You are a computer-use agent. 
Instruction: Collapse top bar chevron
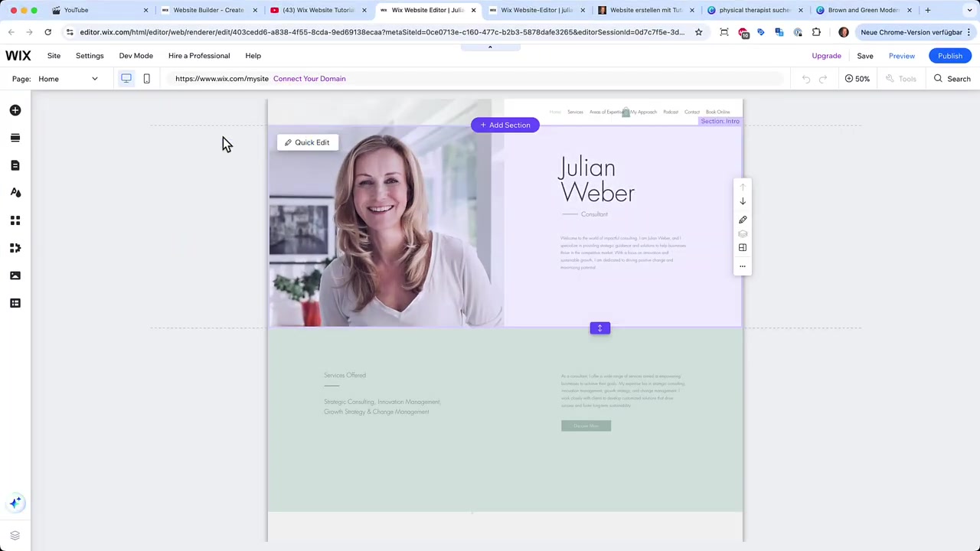click(490, 47)
